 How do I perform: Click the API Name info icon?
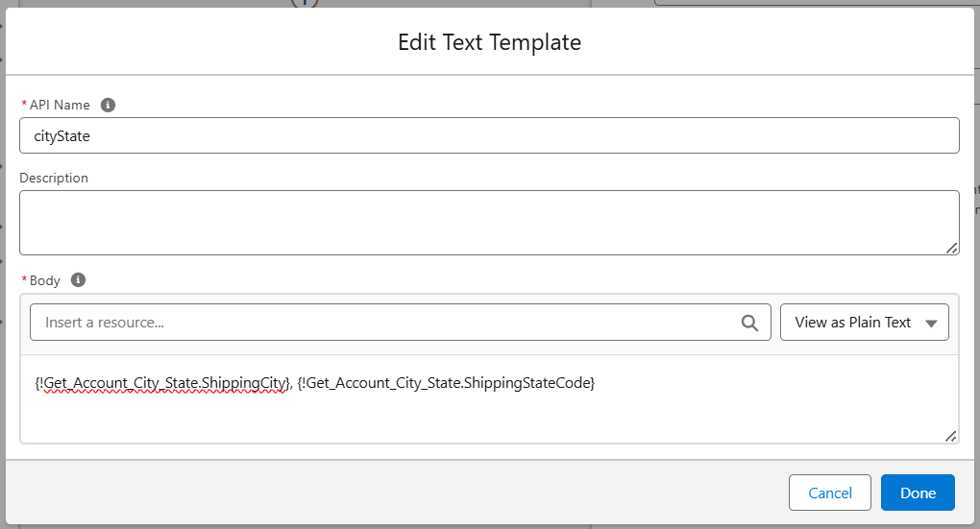[109, 105]
